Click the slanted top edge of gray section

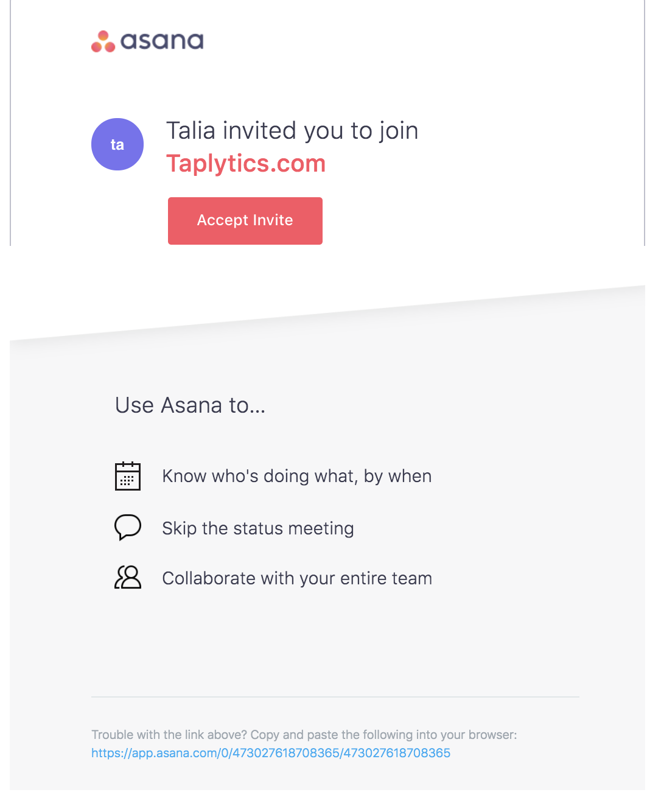pos(327,313)
